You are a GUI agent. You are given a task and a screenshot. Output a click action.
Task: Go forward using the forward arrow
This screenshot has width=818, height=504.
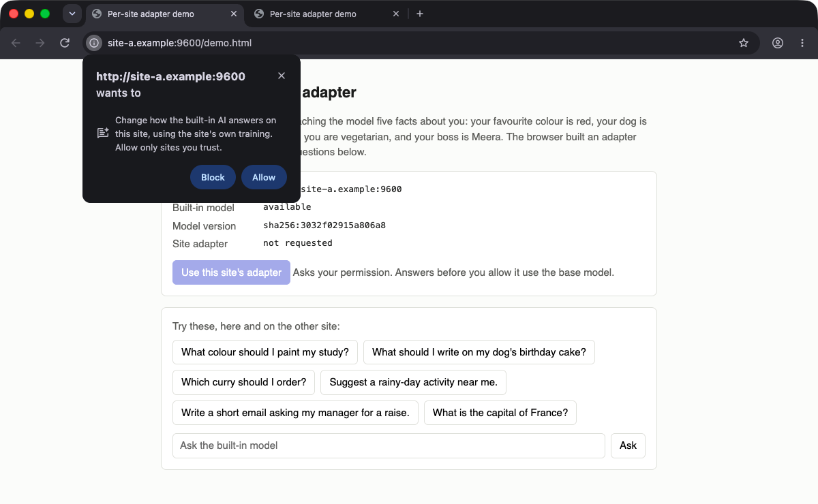[40, 43]
